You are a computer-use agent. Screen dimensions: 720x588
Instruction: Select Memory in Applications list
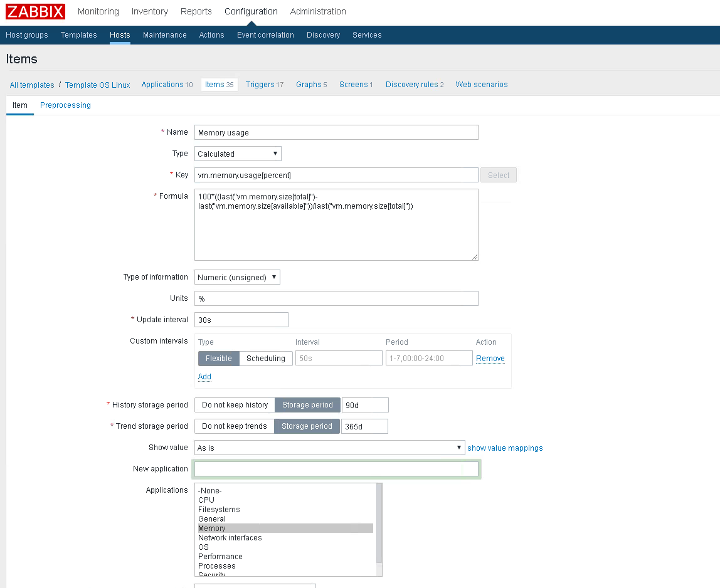click(x=285, y=528)
